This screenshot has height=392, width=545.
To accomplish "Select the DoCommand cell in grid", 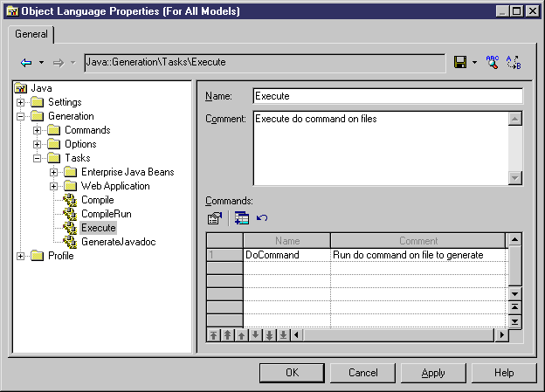I will tap(286, 255).
